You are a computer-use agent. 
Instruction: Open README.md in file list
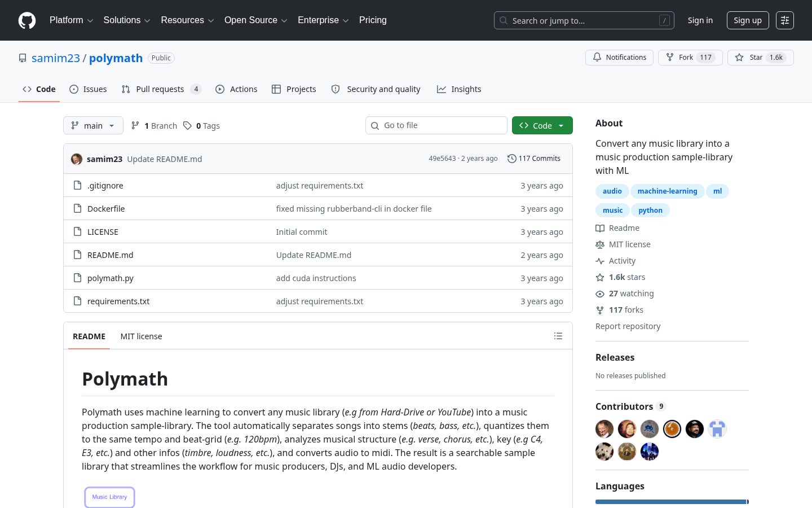click(x=111, y=255)
